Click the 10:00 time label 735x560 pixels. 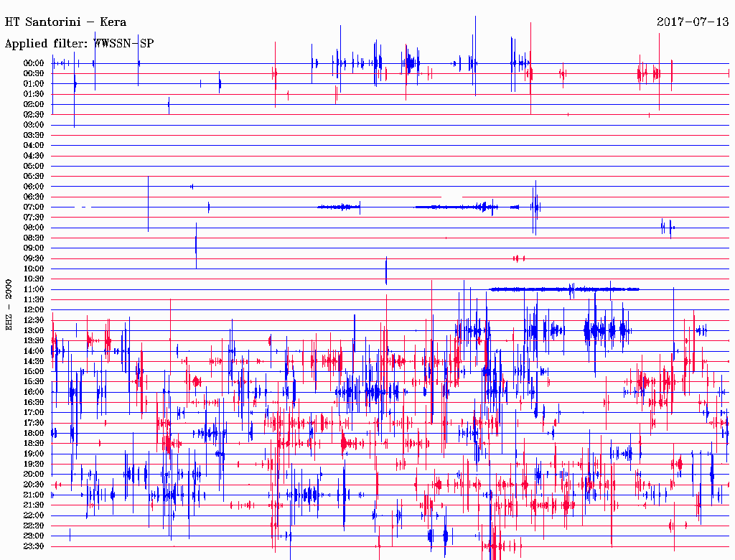(33, 269)
